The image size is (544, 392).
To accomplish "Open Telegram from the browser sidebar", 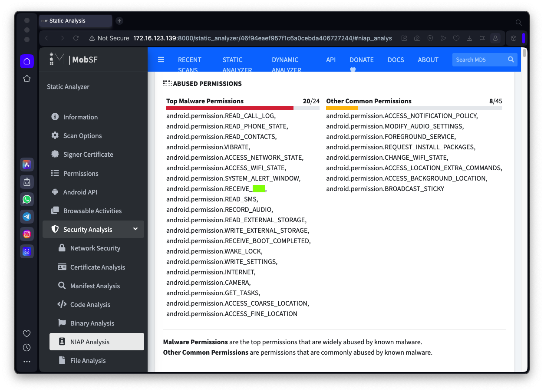I will point(27,217).
